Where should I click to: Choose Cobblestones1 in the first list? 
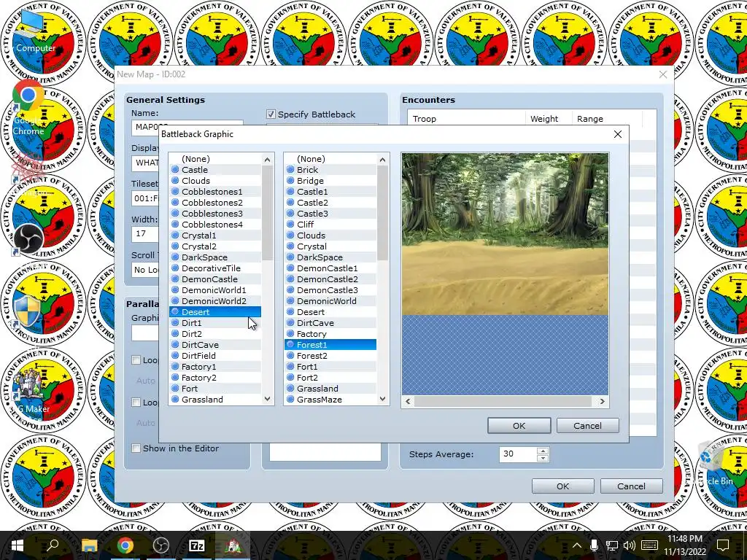[215, 192]
